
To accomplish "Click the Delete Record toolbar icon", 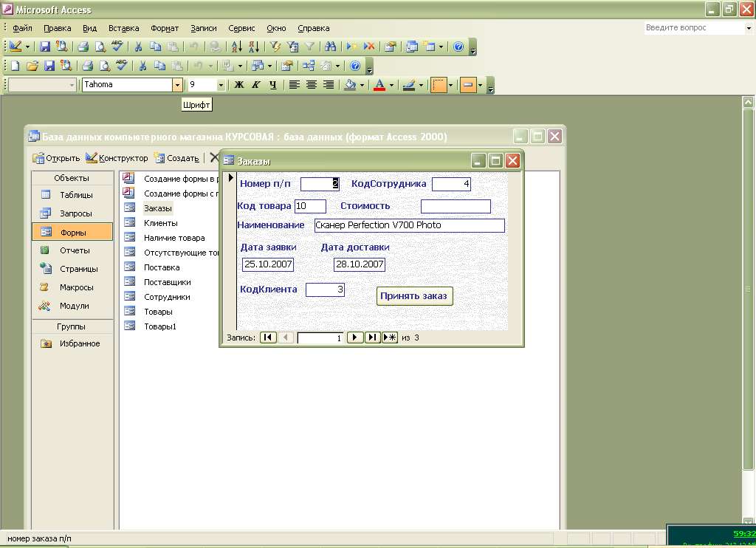I will pos(369,47).
